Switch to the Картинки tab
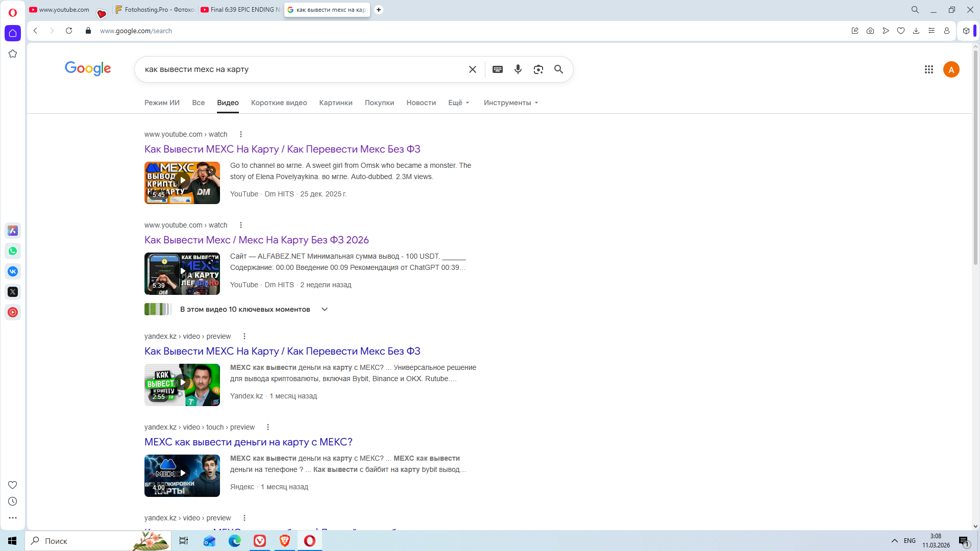980x551 pixels. (335, 103)
